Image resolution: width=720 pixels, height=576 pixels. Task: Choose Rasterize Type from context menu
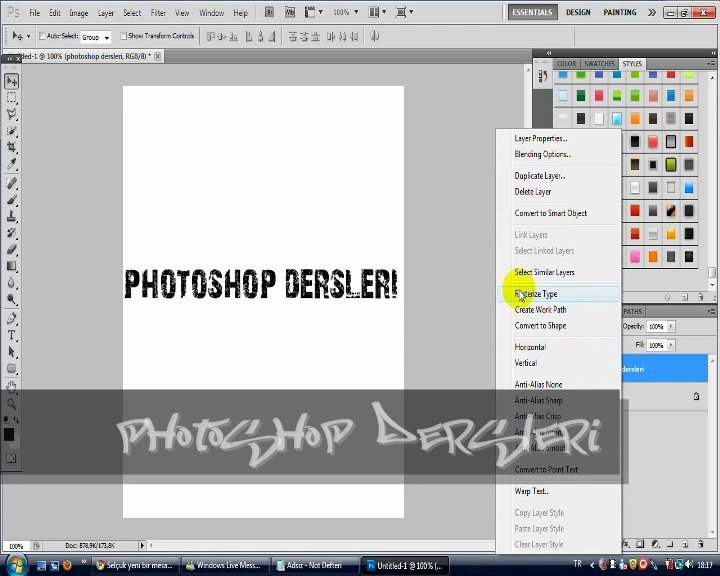coord(558,294)
